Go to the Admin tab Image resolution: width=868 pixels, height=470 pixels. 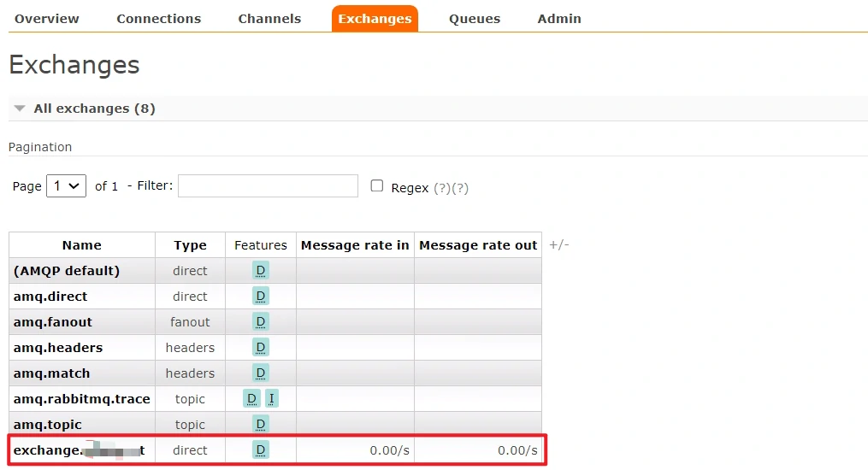[x=559, y=19]
